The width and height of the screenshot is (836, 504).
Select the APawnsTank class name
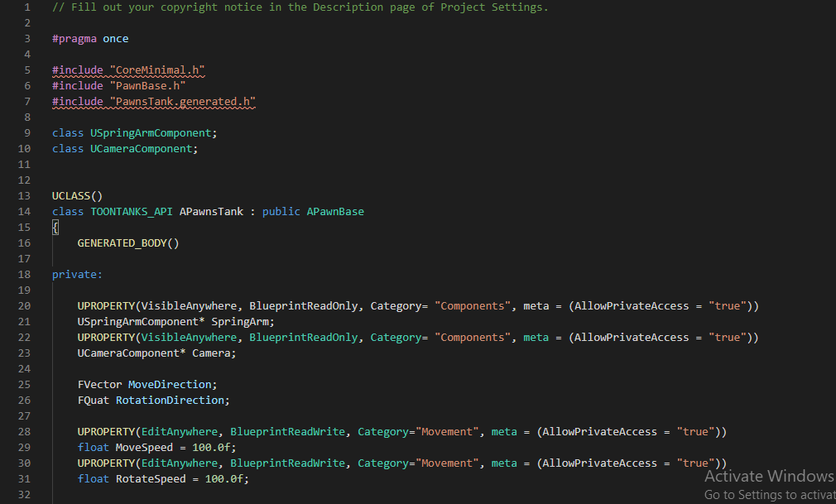point(211,211)
